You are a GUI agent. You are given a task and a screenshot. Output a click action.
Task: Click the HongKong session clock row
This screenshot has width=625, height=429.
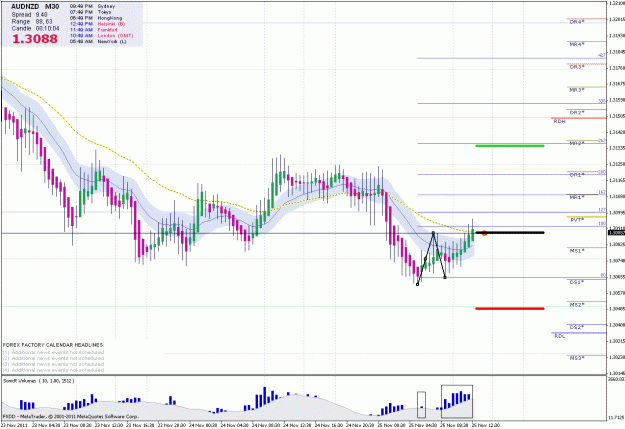coord(96,18)
